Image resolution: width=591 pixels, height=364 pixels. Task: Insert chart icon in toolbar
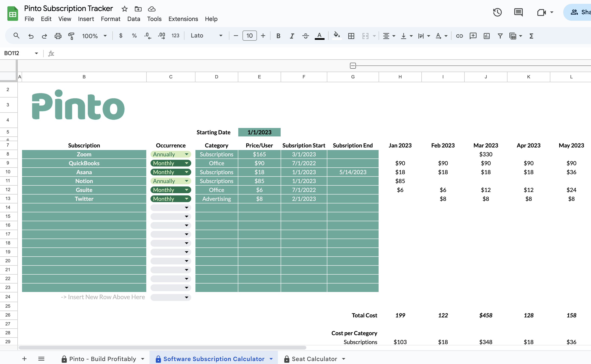click(487, 36)
